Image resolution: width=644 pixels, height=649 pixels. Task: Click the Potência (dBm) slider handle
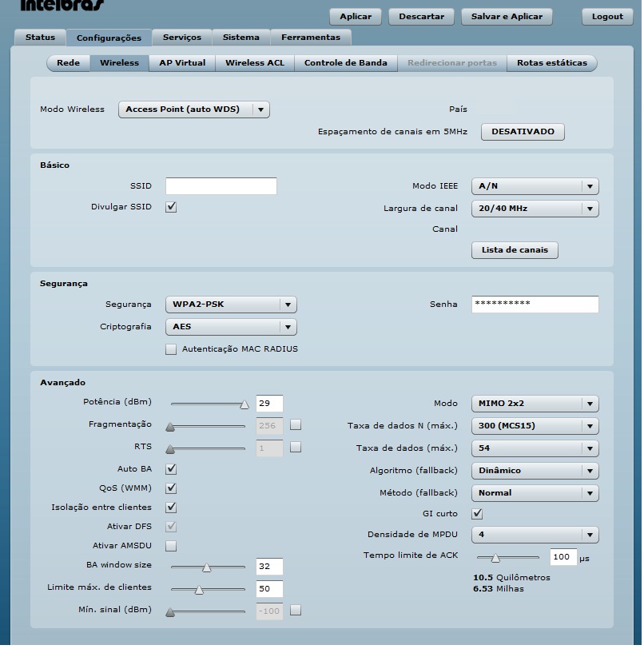pos(244,404)
